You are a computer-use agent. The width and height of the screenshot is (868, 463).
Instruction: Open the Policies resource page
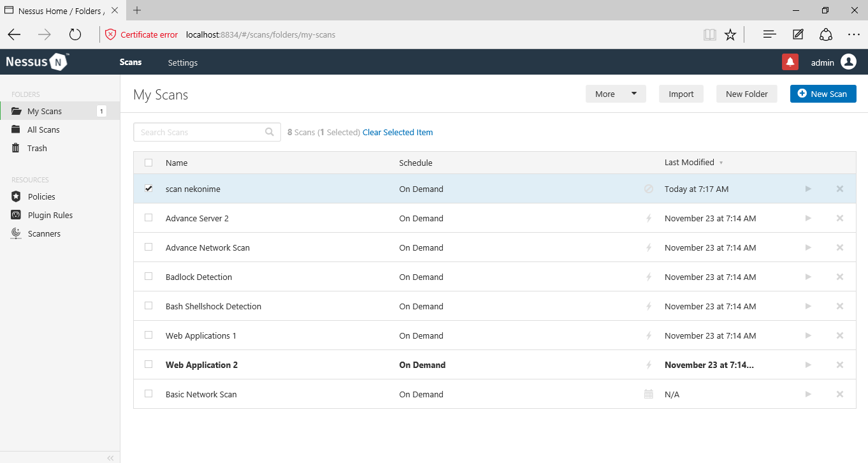click(x=41, y=196)
